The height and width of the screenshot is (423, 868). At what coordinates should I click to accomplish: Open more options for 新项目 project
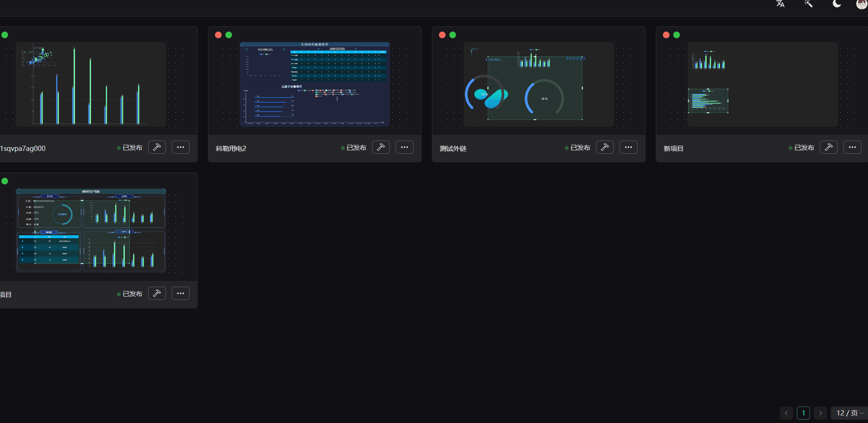click(x=852, y=147)
